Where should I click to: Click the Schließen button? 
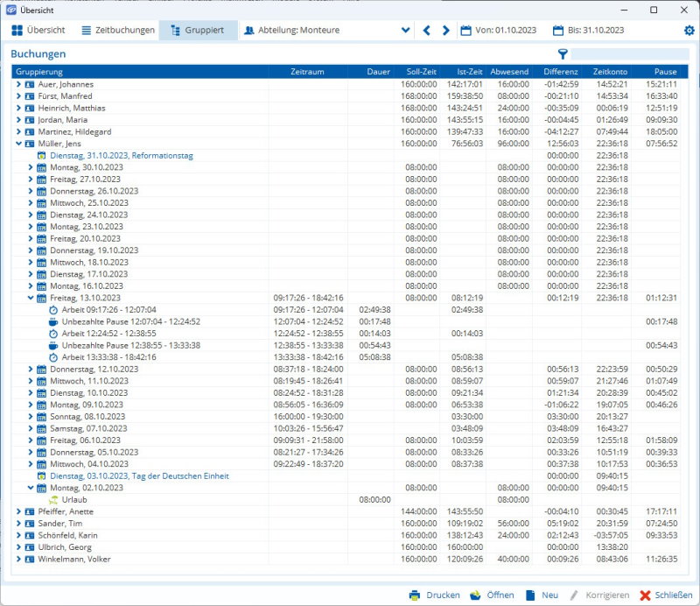pyautogui.click(x=665, y=595)
